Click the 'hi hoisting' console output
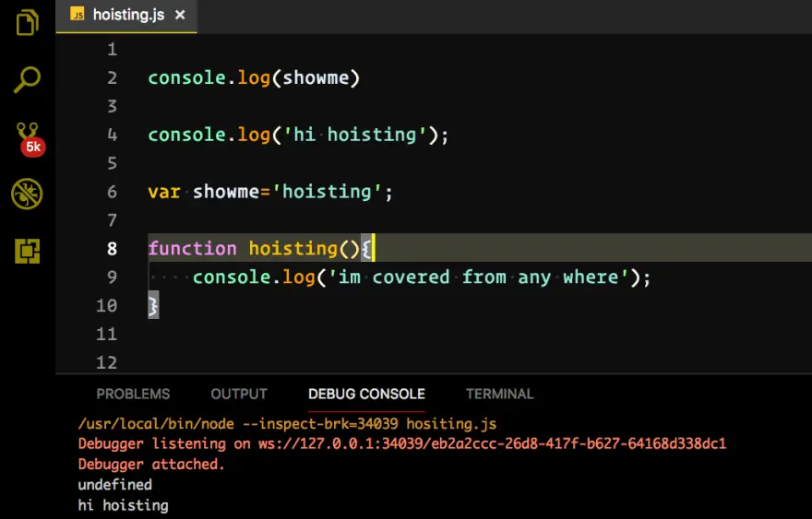The image size is (812, 519). click(x=124, y=505)
